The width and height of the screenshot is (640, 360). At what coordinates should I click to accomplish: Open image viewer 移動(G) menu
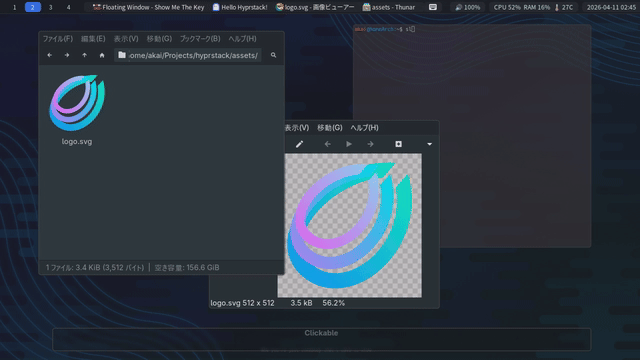329,128
